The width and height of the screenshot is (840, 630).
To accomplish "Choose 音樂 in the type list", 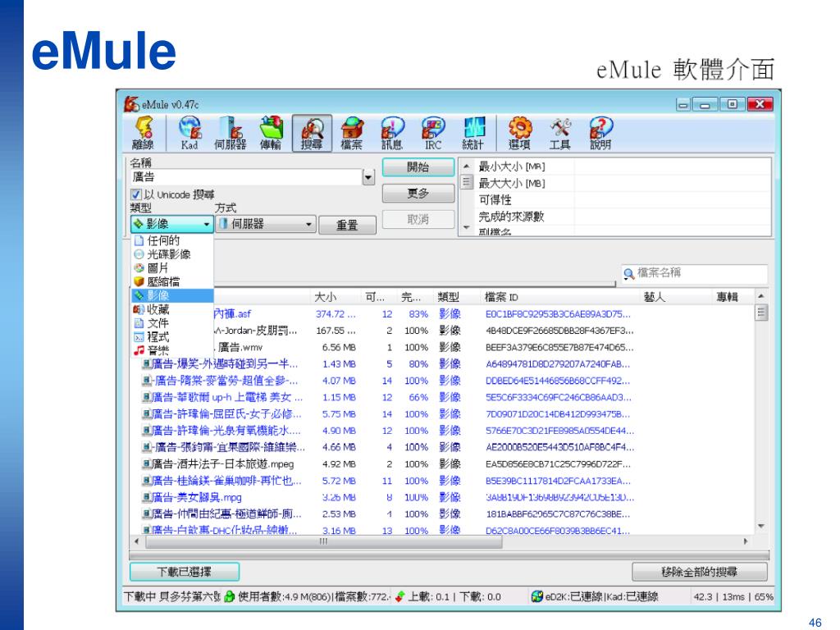I will pyautogui.click(x=172, y=350).
